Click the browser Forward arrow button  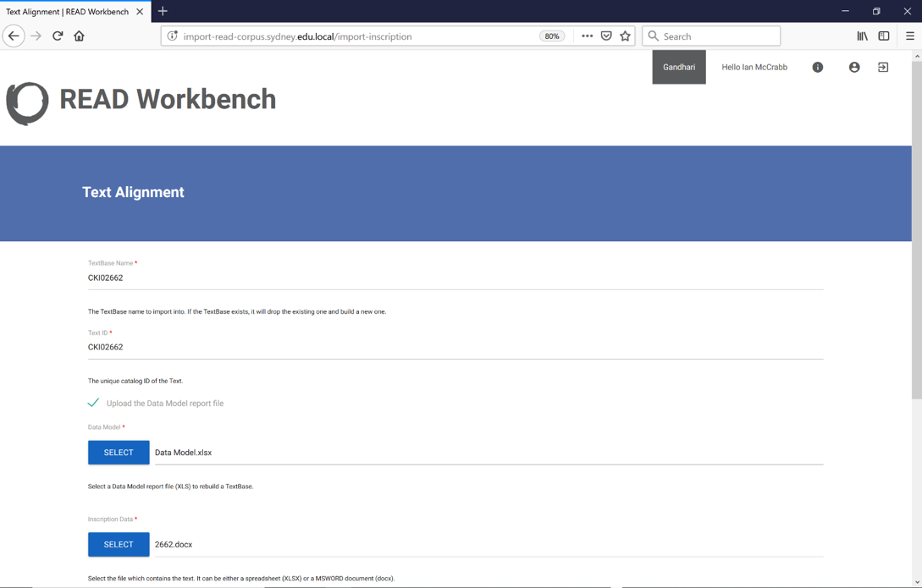pos(36,36)
